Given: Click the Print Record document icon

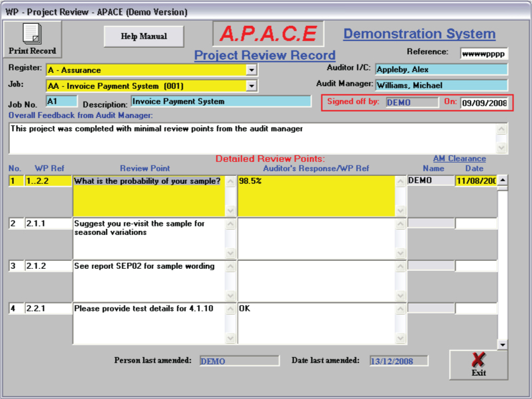Looking at the screenshot, I should 32,34.
